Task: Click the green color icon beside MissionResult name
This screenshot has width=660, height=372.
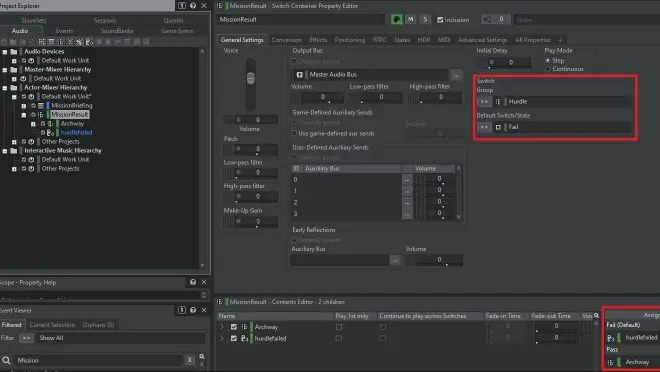Action: coord(396,19)
